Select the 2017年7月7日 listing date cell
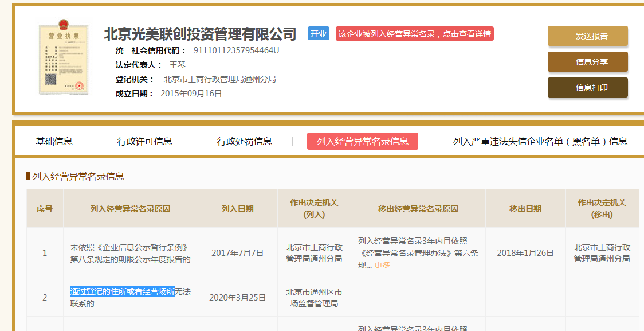Image resolution: width=644 pixels, height=331 pixels. point(237,252)
